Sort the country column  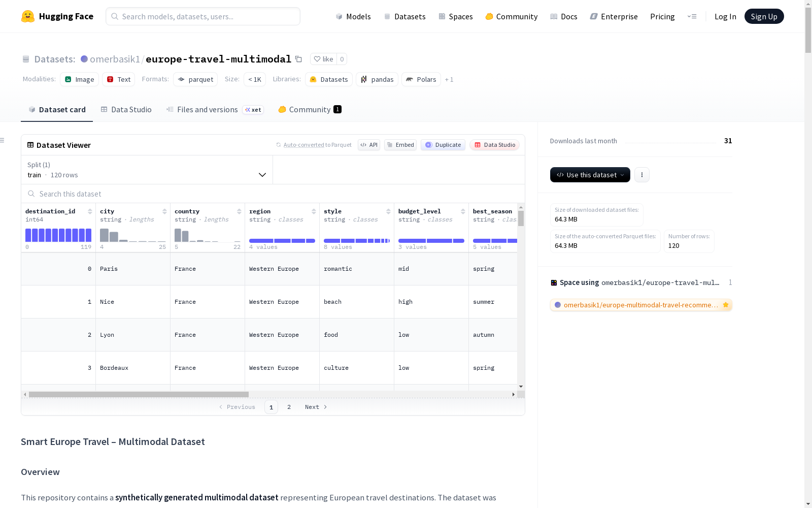[x=239, y=211]
